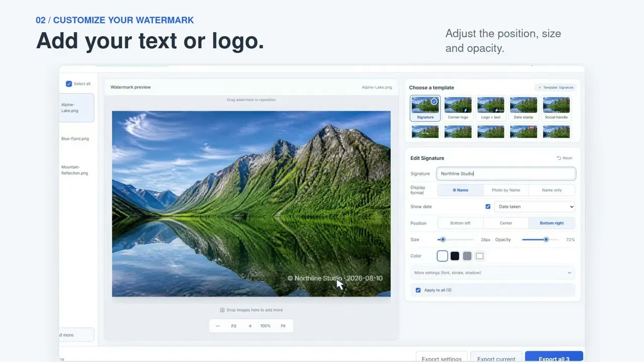This screenshot has height=362, width=644.
Task: Click the Signature text input field
Action: 506,174
